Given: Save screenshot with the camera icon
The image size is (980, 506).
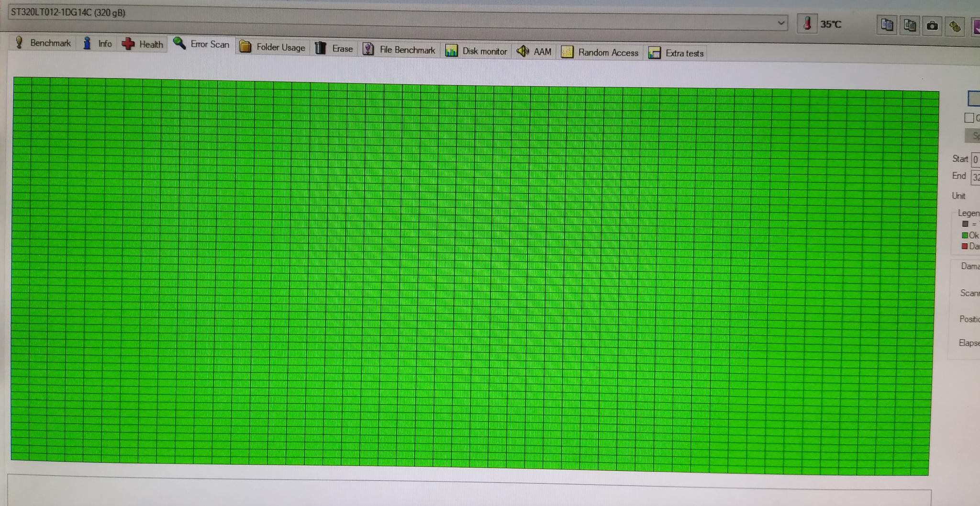Looking at the screenshot, I should coord(932,26).
